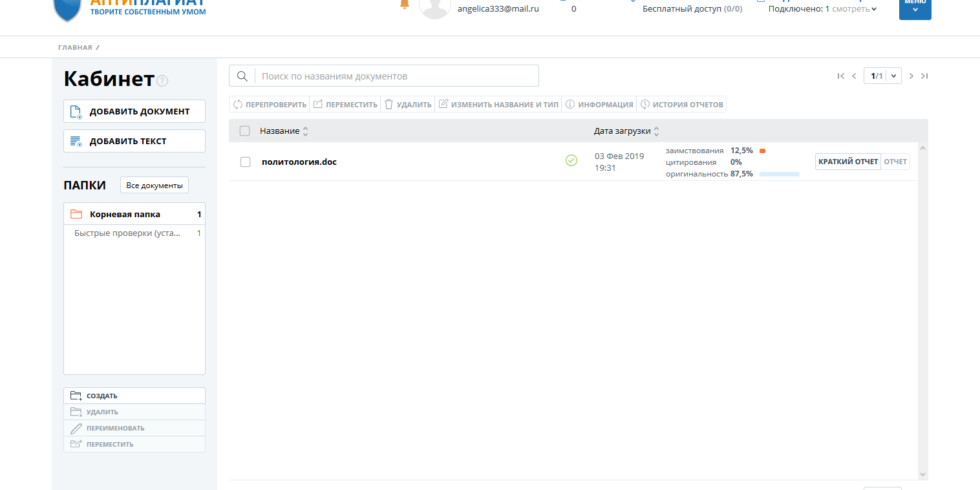Open Краткий отчет for политология.doc
The height and width of the screenshot is (490, 980).
(x=847, y=162)
